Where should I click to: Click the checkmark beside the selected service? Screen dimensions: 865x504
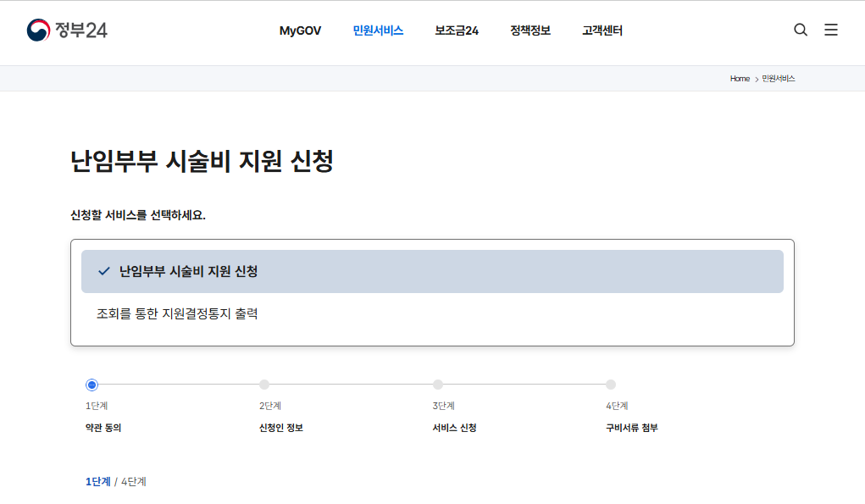(x=103, y=271)
